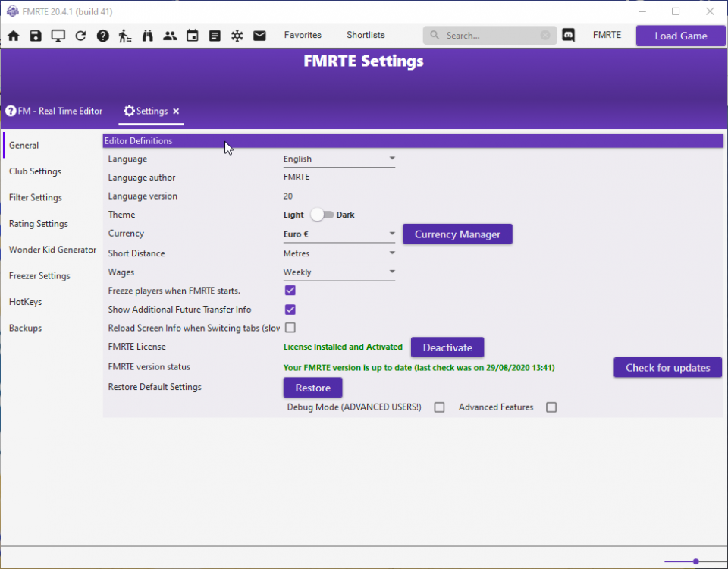Open the Shortlists menu
728x569 pixels.
coord(366,35)
